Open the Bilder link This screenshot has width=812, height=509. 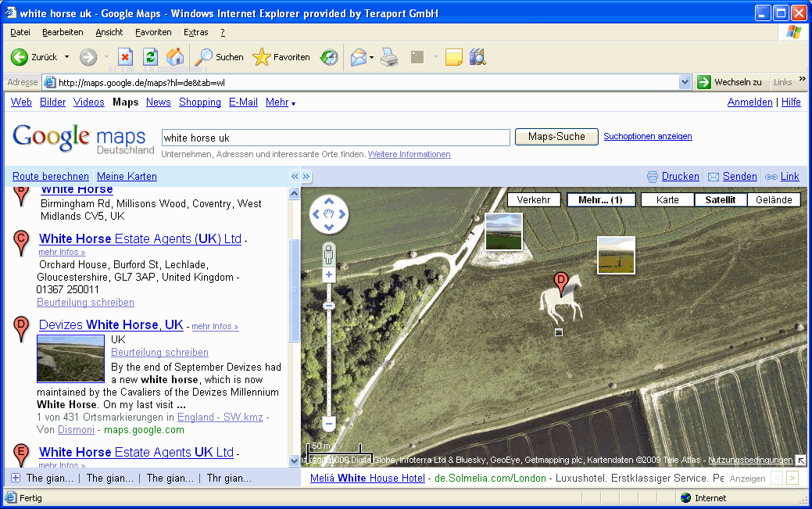53,102
